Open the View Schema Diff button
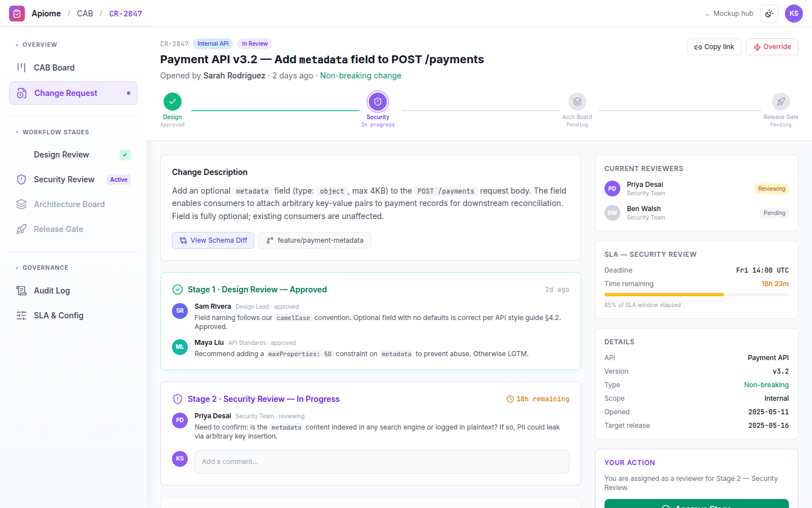The height and width of the screenshot is (508, 812). tap(213, 240)
